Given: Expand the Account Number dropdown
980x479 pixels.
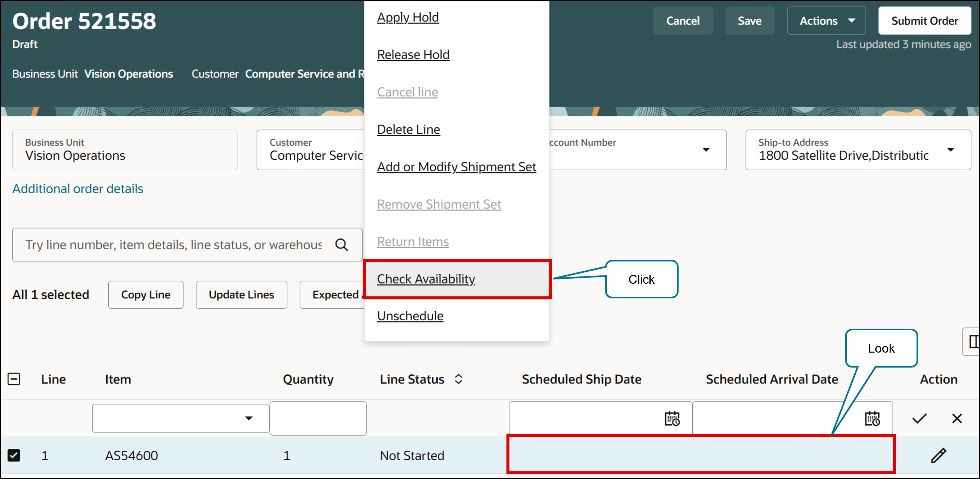Looking at the screenshot, I should [706, 150].
